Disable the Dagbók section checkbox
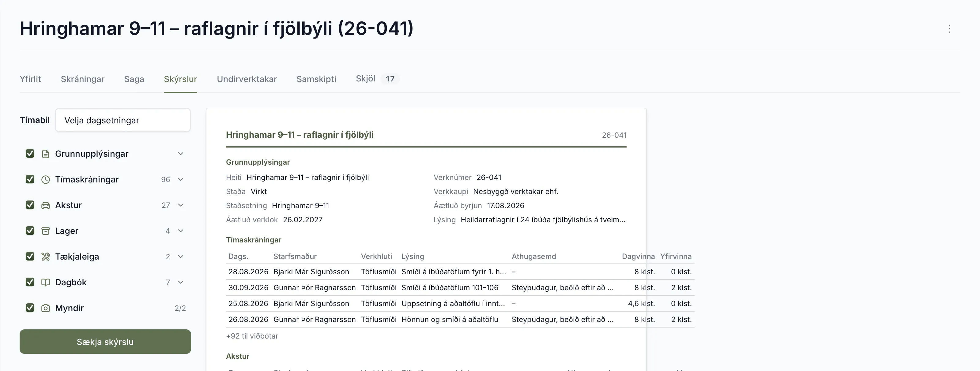980x371 pixels. [30, 282]
